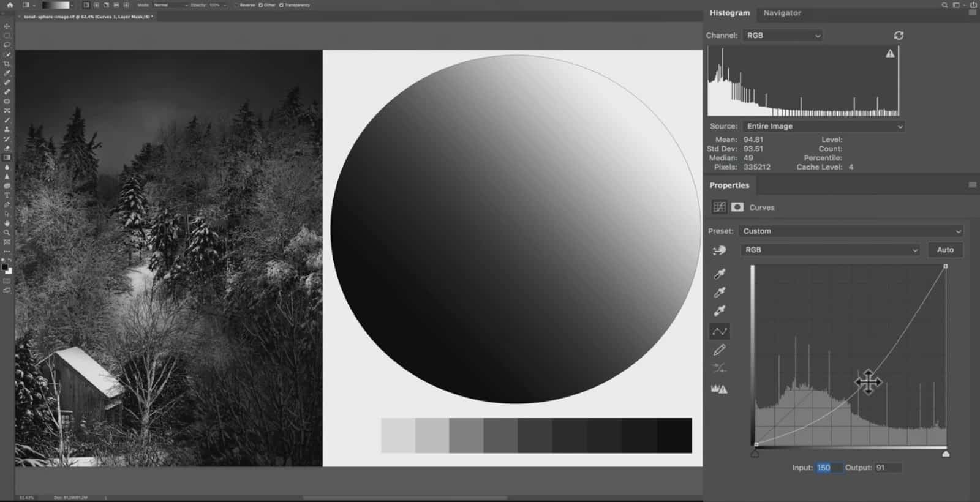Select the Move tool

7,26
